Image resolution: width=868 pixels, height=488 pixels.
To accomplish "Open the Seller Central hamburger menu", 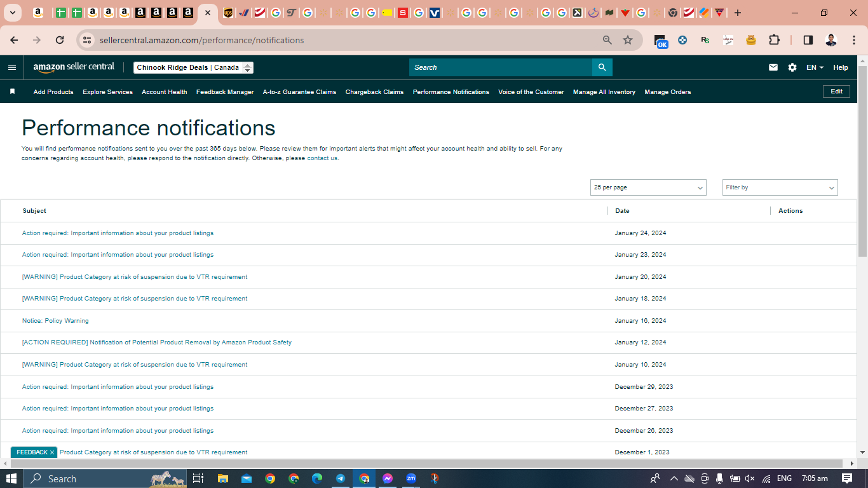I will 12,67.
